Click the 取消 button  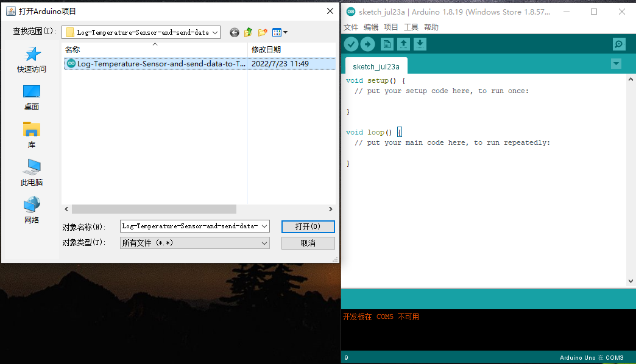click(x=308, y=243)
